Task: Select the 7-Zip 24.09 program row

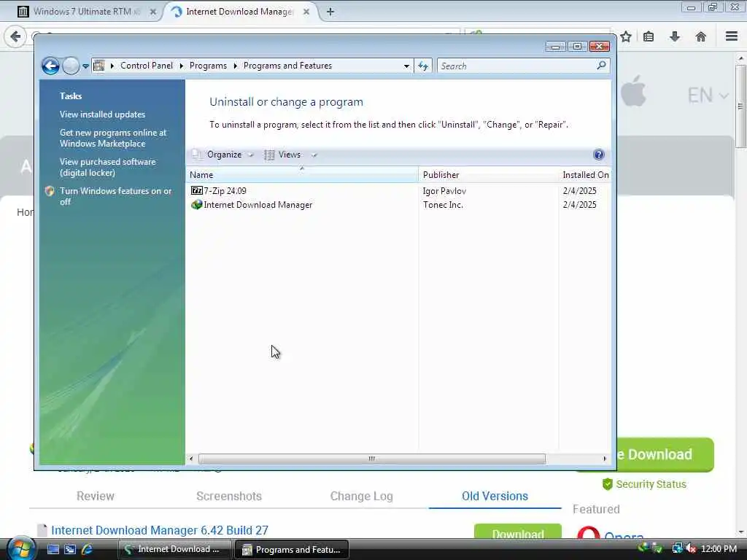Action: click(398, 191)
